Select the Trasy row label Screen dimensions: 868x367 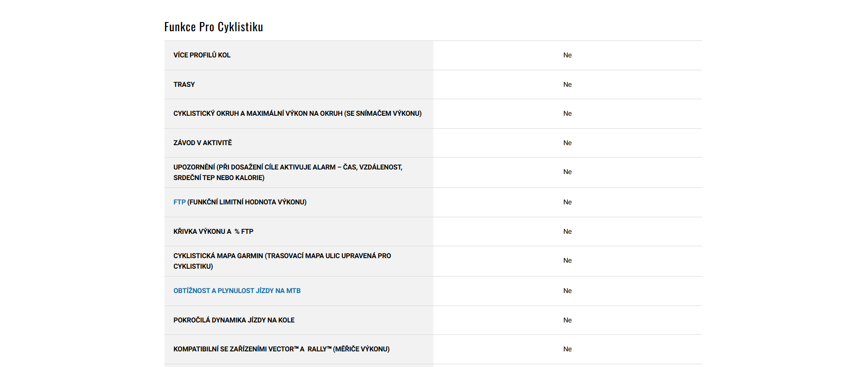point(184,85)
